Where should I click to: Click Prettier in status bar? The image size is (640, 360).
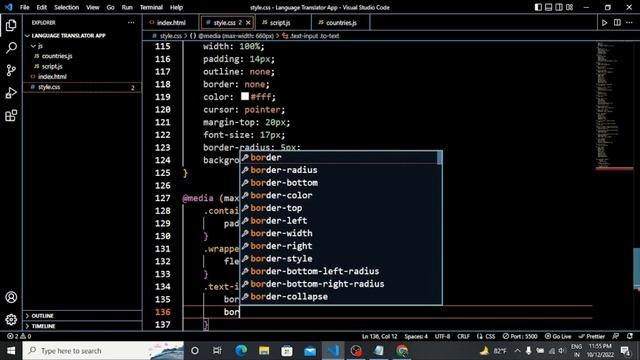[591, 336]
